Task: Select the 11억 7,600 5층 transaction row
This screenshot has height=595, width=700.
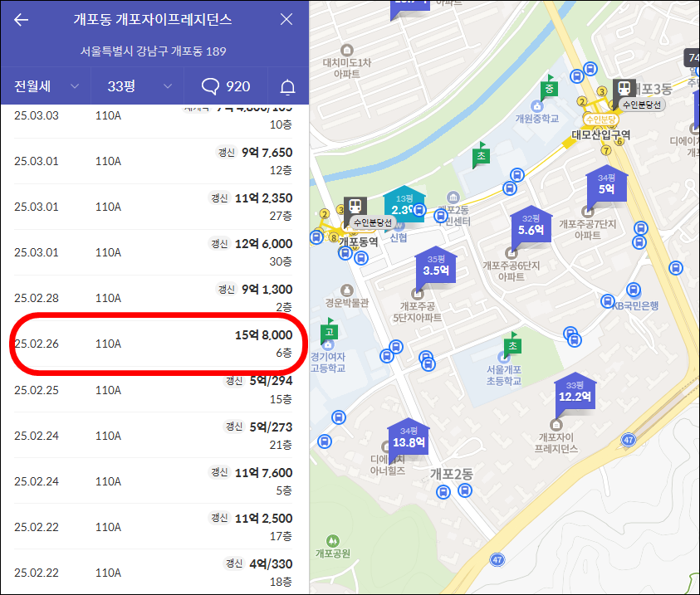Action: click(153, 481)
